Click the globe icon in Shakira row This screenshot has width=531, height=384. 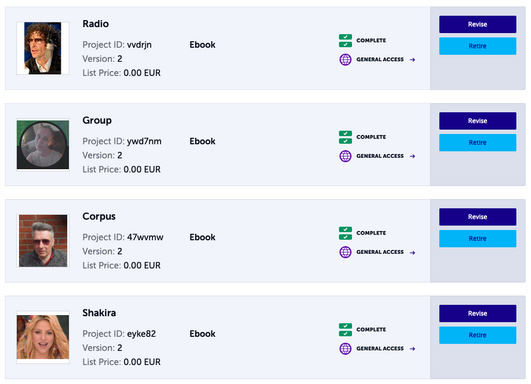coord(345,348)
